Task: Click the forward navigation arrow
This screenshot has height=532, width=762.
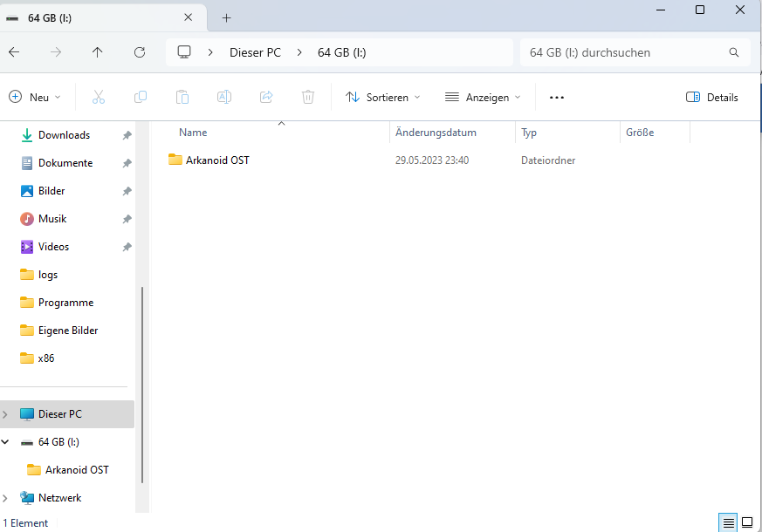Action: tap(56, 52)
